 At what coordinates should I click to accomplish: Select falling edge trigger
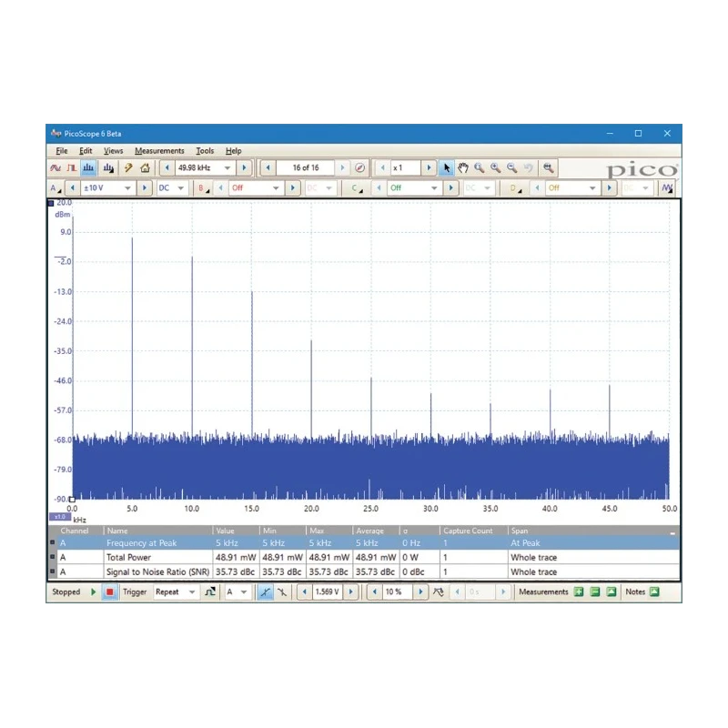(x=282, y=592)
